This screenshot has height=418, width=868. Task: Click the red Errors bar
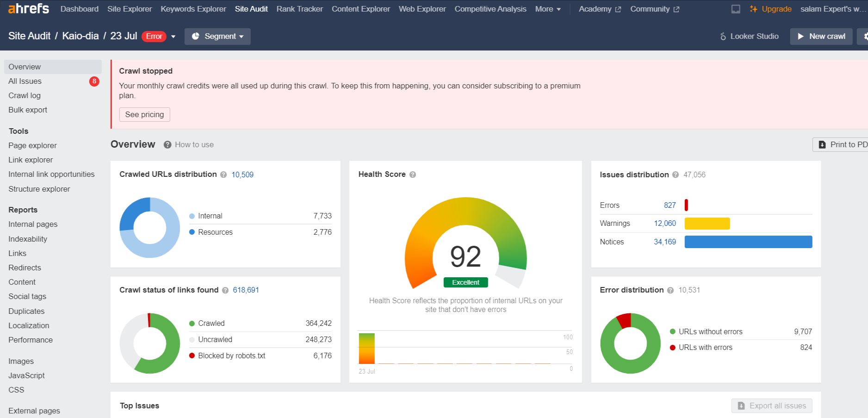[686, 205]
